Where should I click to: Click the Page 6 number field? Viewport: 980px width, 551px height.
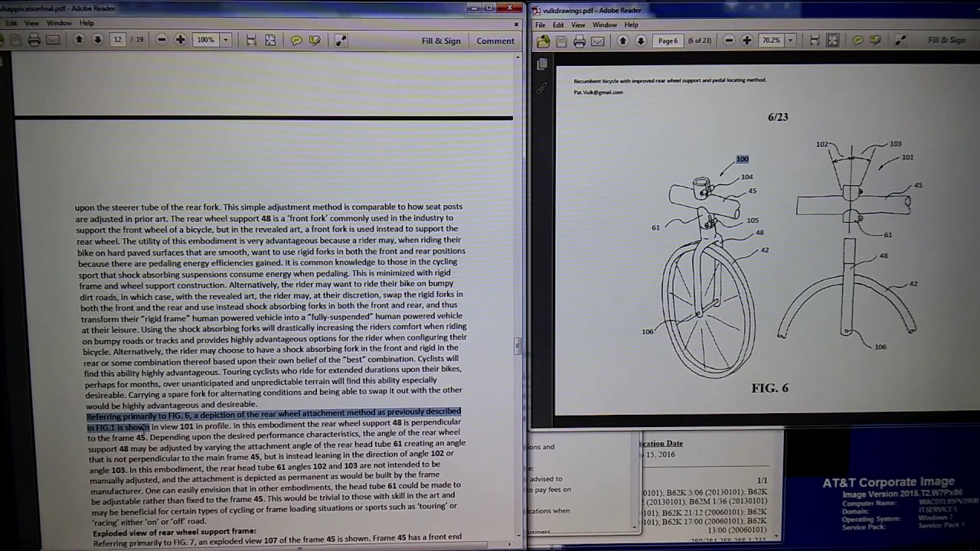(x=668, y=41)
